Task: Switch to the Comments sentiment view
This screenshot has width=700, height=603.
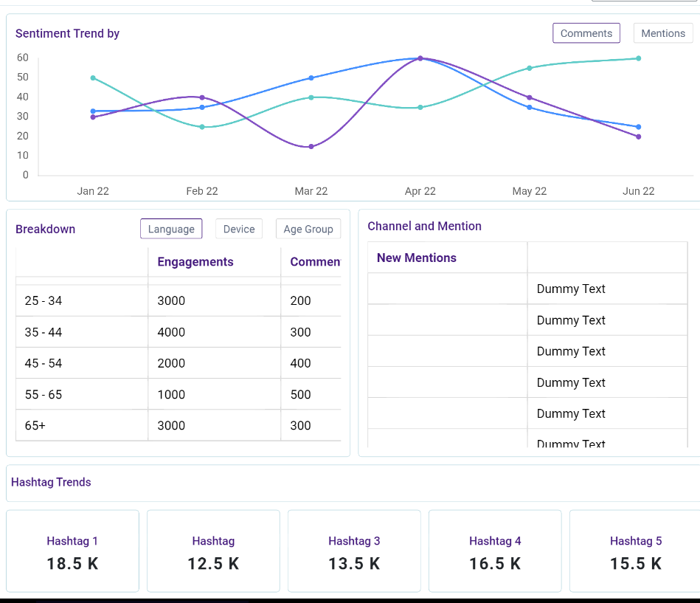Action: pyautogui.click(x=586, y=33)
